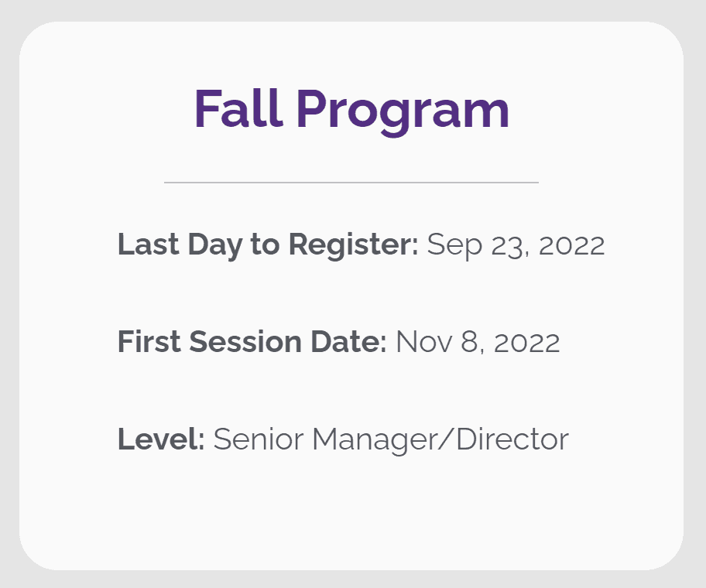Select the Senior Manager/Director text
The height and width of the screenshot is (588, 706).
(x=391, y=440)
